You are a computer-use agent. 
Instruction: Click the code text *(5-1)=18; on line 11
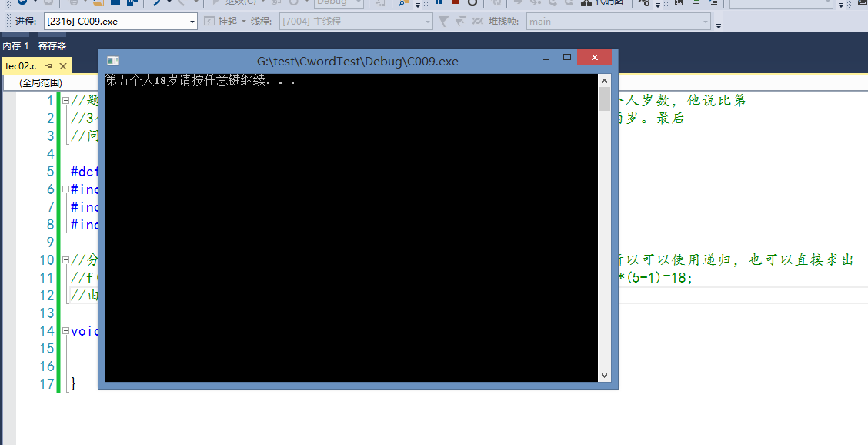(656, 278)
